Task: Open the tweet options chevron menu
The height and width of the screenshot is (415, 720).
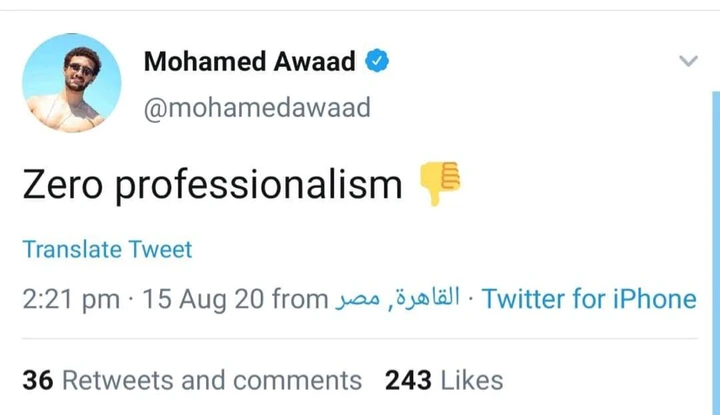Action: pos(688,61)
